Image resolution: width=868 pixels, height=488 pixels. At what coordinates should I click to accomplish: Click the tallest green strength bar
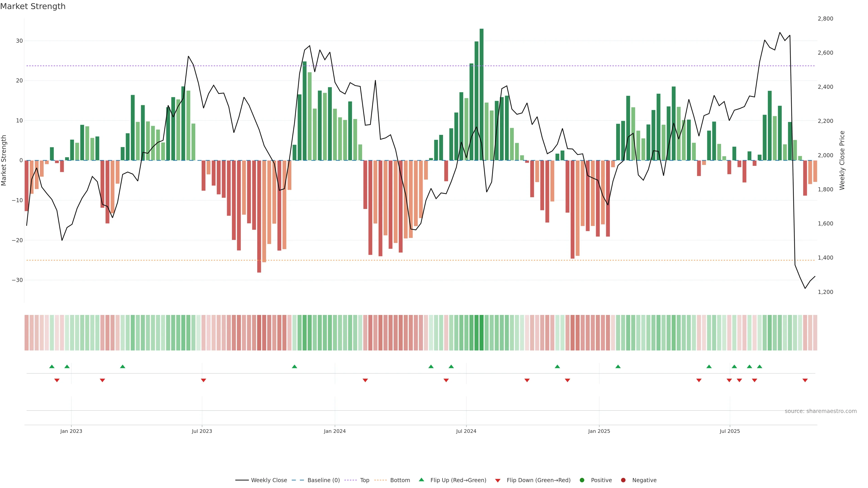481,94
